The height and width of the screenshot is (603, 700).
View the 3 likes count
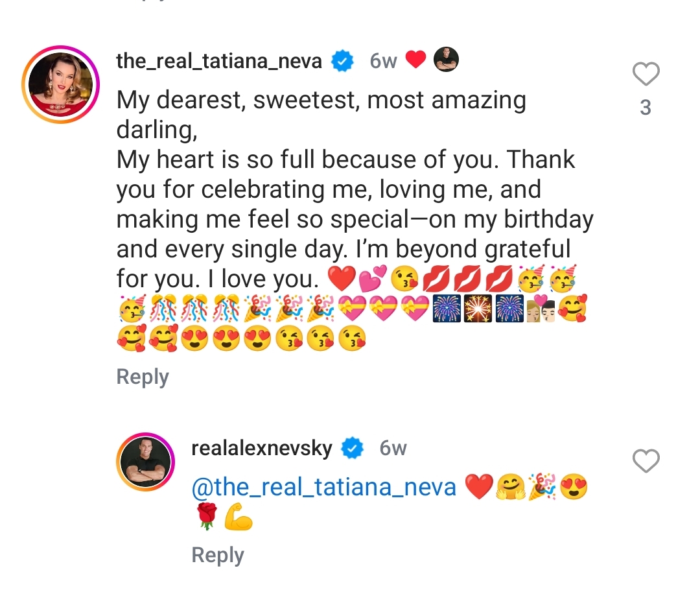pos(646,107)
